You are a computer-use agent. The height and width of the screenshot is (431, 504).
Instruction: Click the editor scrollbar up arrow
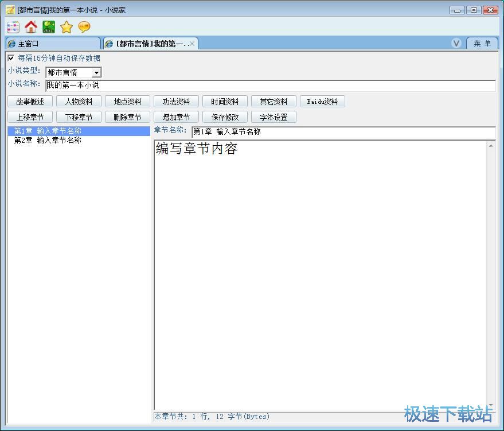[x=491, y=146]
